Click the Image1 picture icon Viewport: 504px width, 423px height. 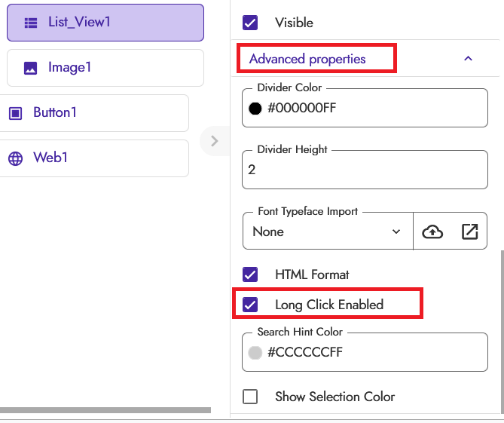coord(31,68)
